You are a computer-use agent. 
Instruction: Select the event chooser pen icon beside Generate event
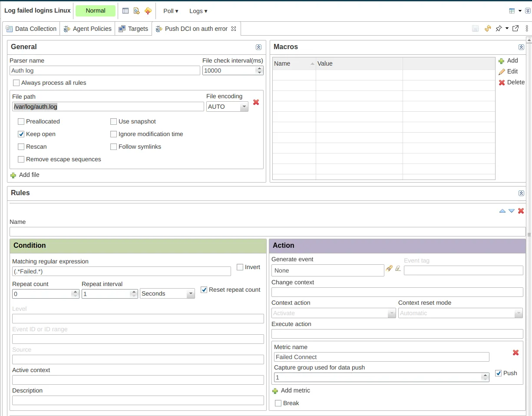pos(389,268)
